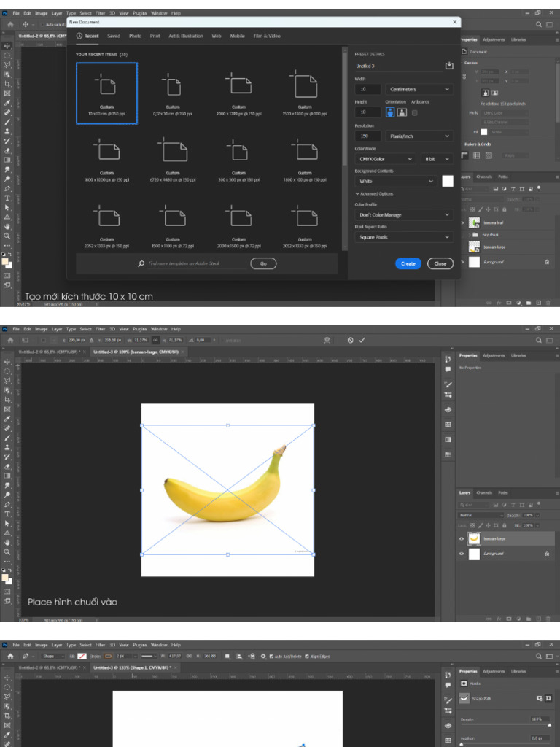Viewport: 560px width, 747px height.
Task: Click the Go button for Adobe Stock
Action: coord(263,263)
